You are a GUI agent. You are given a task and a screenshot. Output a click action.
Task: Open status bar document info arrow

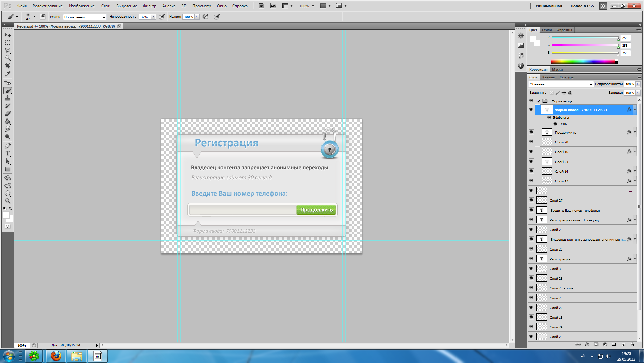pos(97,345)
